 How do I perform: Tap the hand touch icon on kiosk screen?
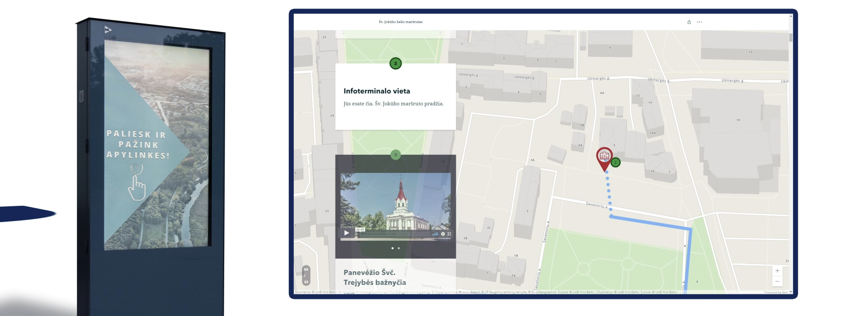pos(137,182)
